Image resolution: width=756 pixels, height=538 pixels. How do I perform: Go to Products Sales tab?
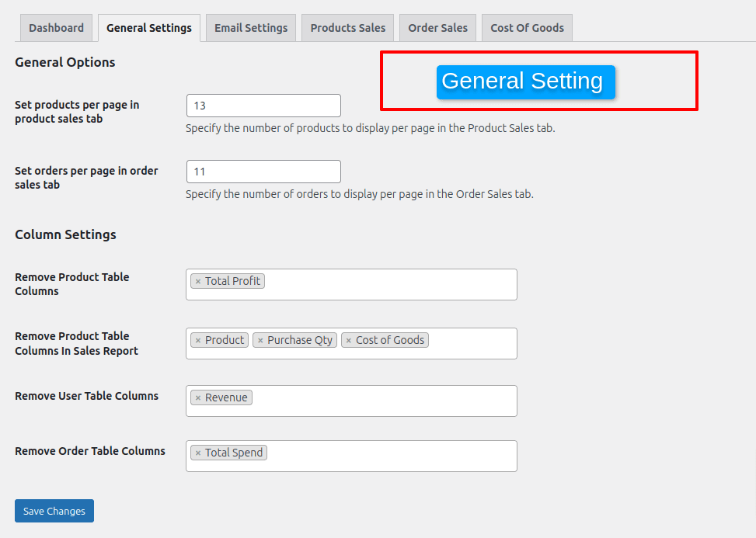coord(347,28)
